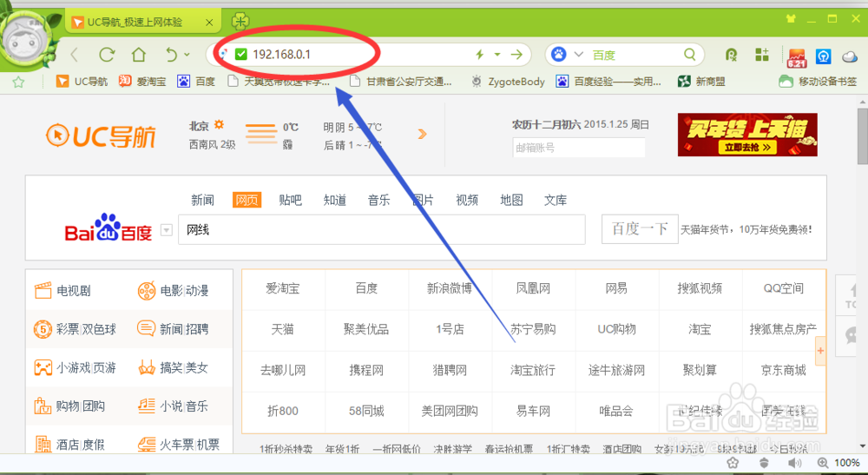Viewport: 868px width, 475px height.
Task: Click the Baidu paw search engine icon
Action: pos(559,54)
